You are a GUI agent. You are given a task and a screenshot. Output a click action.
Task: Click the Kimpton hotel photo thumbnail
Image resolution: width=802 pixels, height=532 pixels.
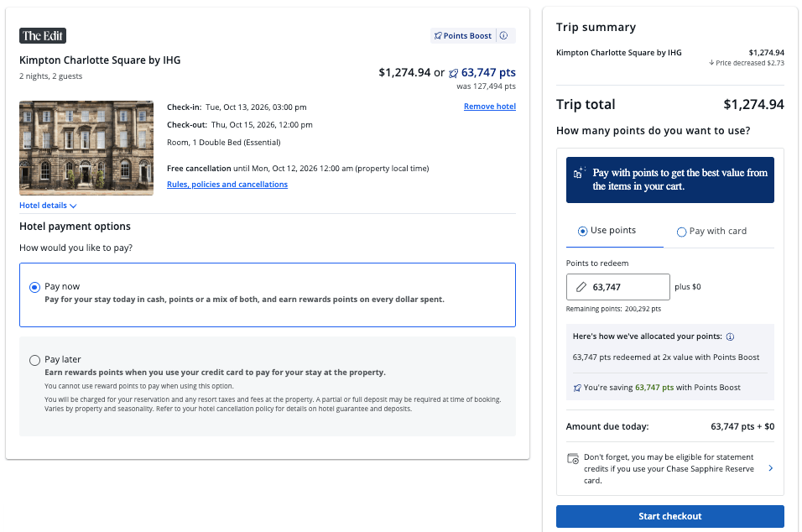click(x=86, y=148)
